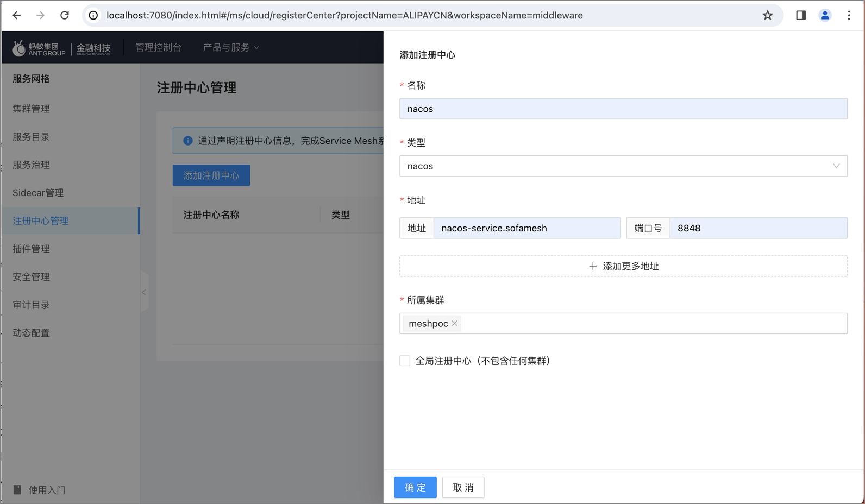The height and width of the screenshot is (504, 865).
Task: Remove the meshpoc cluster tag
Action: (455, 323)
